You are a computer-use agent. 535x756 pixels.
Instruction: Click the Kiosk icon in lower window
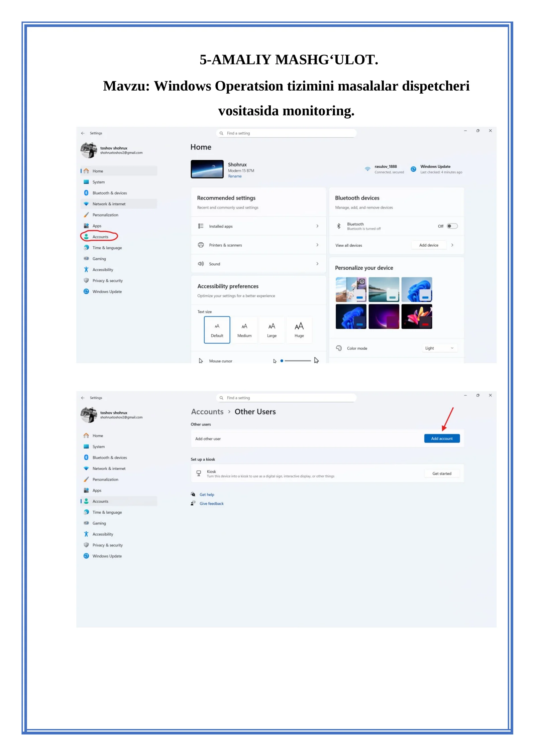click(199, 473)
